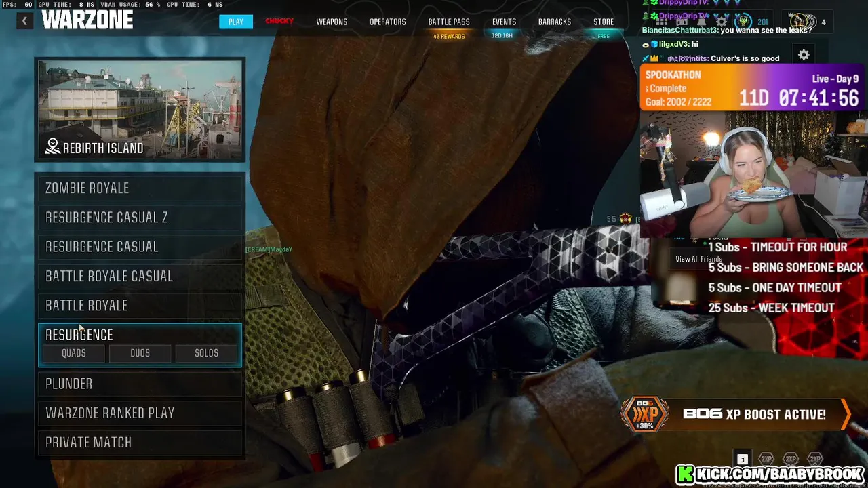Open the EVENTS tab
This screenshot has width=868, height=488.
coord(504,22)
